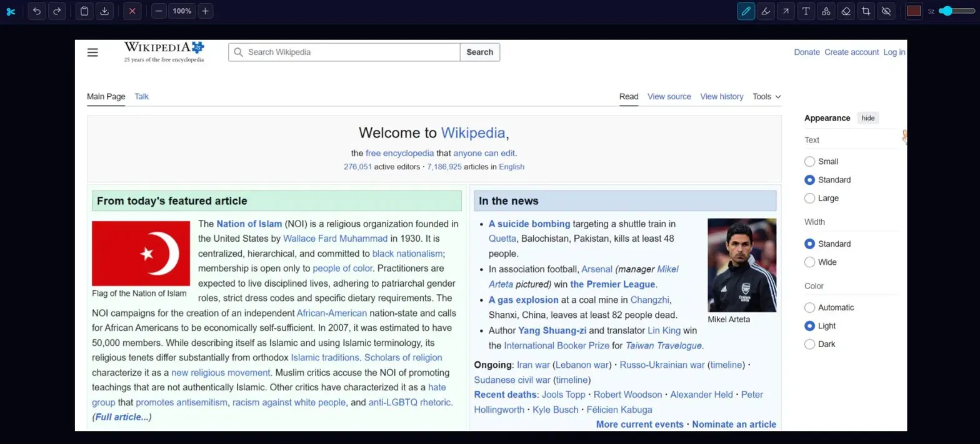Image resolution: width=980 pixels, height=444 pixels.
Task: Select the Arrow tool
Action: [x=786, y=11]
